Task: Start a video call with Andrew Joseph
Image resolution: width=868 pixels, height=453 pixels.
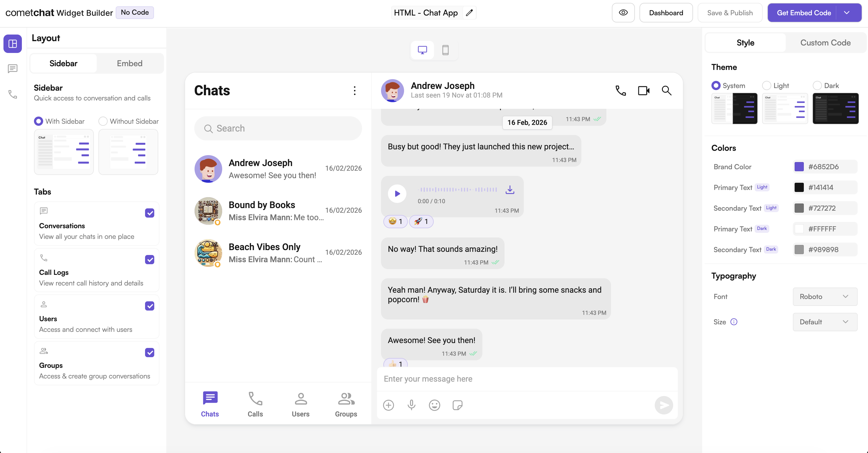Action: pos(644,91)
